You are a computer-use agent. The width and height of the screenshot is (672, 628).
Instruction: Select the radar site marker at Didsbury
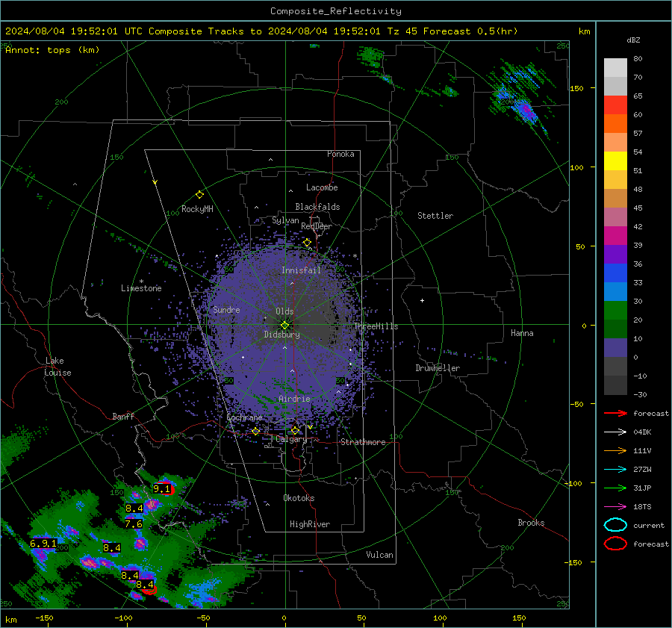[x=284, y=325]
